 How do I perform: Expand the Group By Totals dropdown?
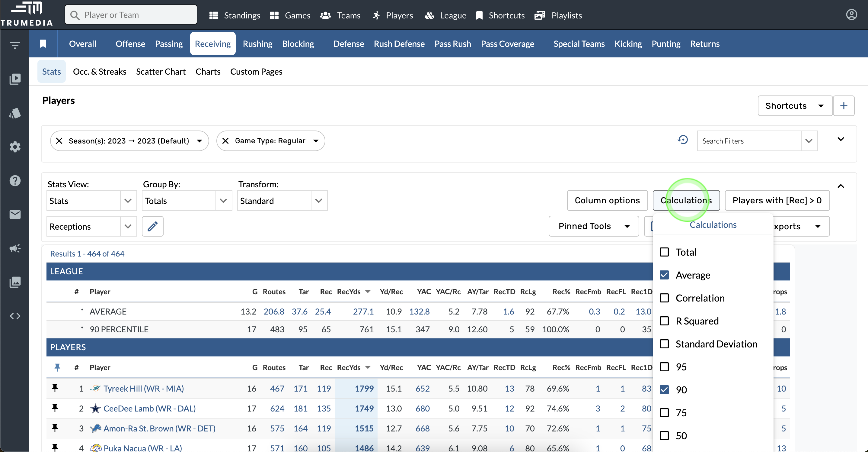point(187,201)
